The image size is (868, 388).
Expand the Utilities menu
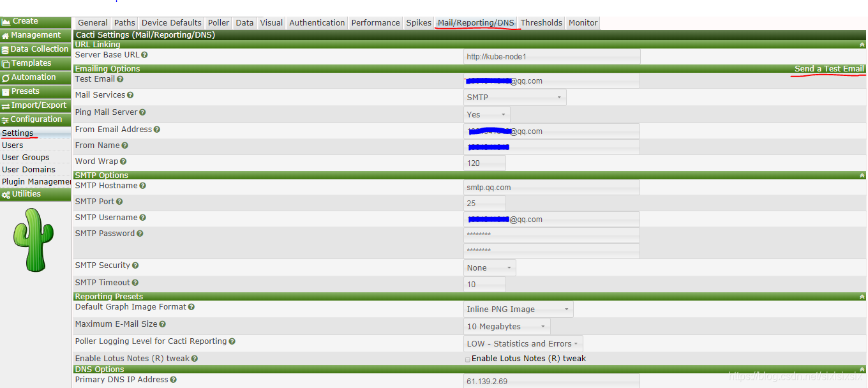tap(36, 194)
